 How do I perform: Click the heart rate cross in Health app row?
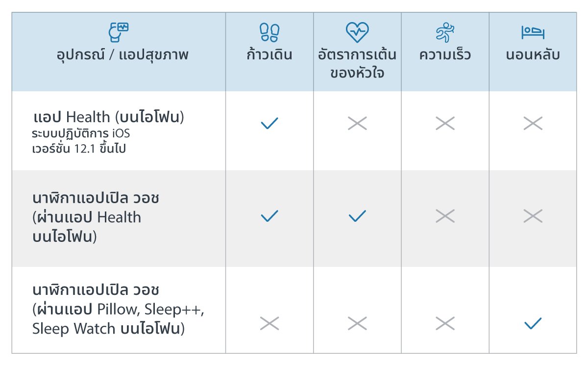[357, 123]
